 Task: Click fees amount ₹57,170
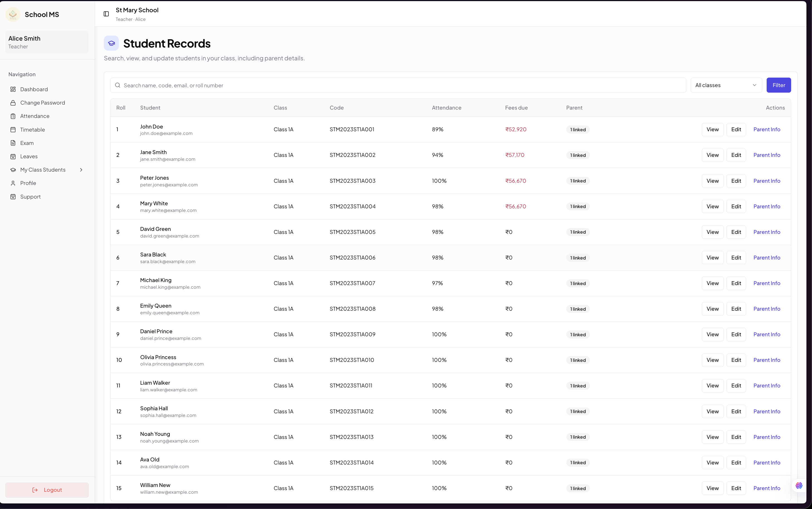(515, 155)
